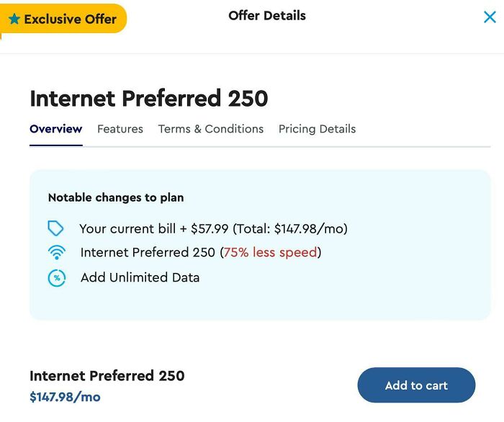The image size is (504, 422).
Task: Open the Features tab
Action: click(120, 129)
